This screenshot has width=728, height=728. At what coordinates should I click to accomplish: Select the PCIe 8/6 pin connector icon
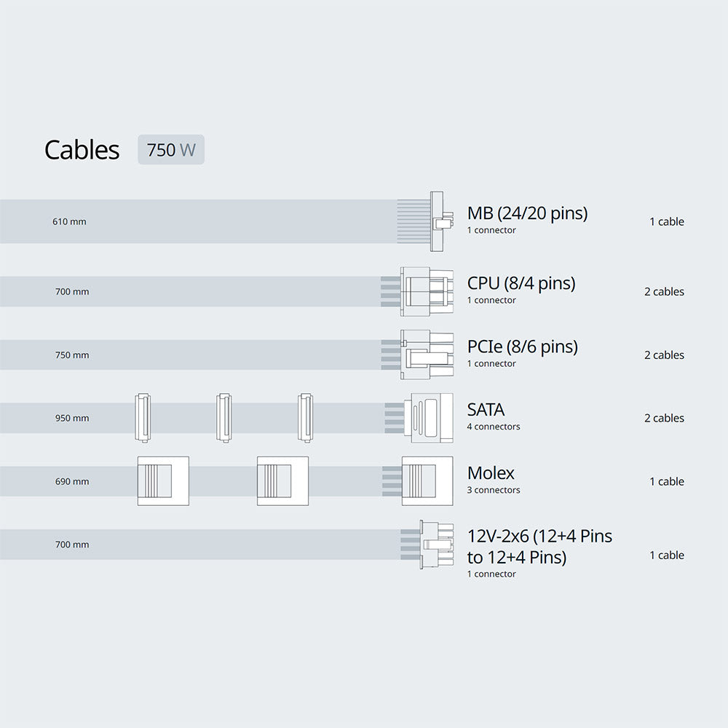tap(427, 355)
